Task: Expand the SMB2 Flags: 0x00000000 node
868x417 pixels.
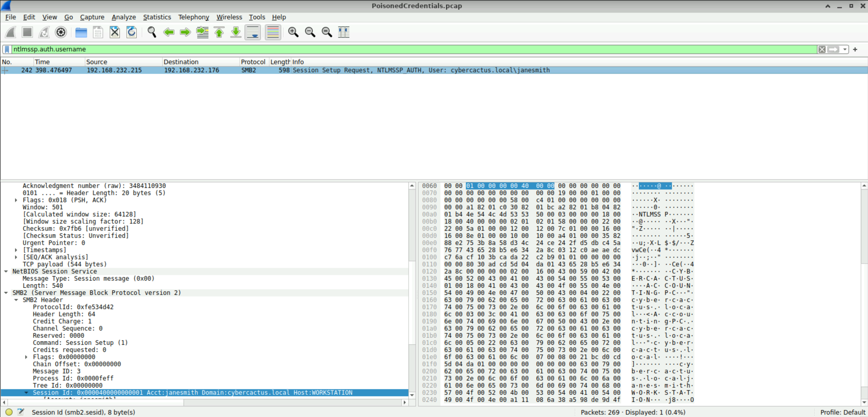Action: [26, 357]
